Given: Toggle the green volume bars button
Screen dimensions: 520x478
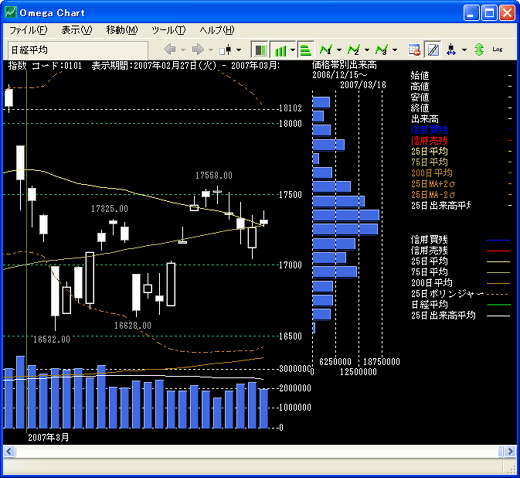Looking at the screenshot, I should pyautogui.click(x=280, y=50).
